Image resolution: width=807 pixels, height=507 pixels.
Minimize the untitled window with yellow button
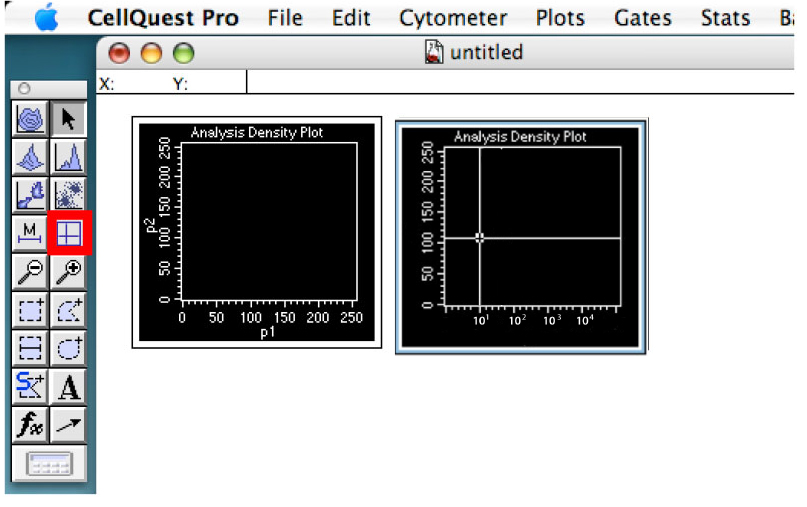151,53
